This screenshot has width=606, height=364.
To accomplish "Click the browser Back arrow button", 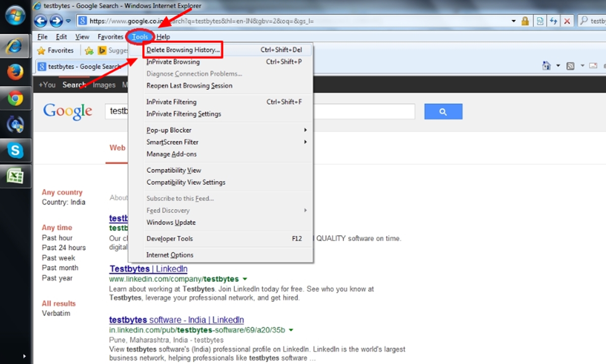I will click(41, 21).
